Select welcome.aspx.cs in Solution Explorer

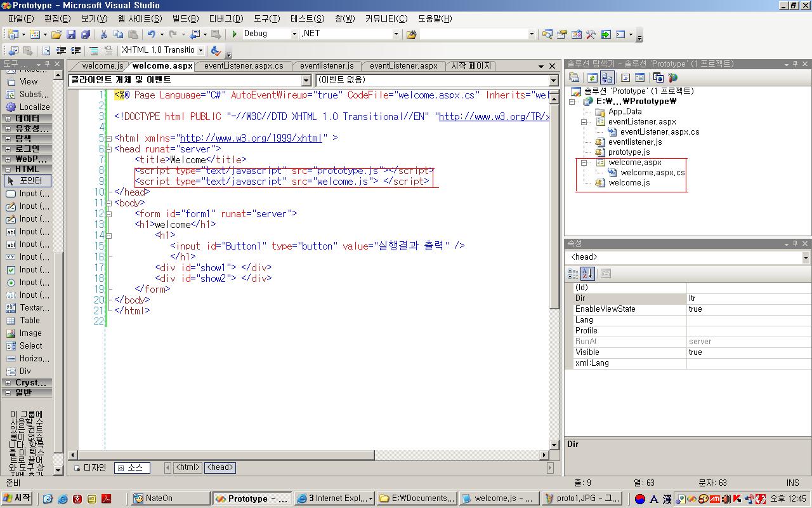tap(652, 173)
